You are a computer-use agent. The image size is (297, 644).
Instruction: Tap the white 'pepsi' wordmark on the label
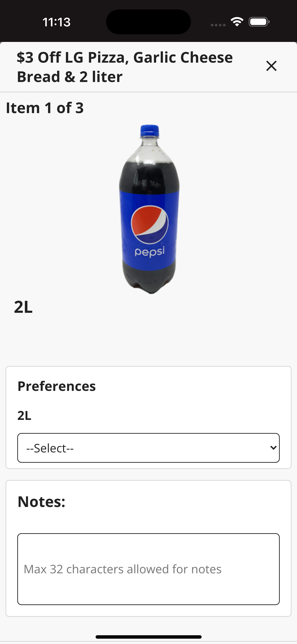click(150, 252)
